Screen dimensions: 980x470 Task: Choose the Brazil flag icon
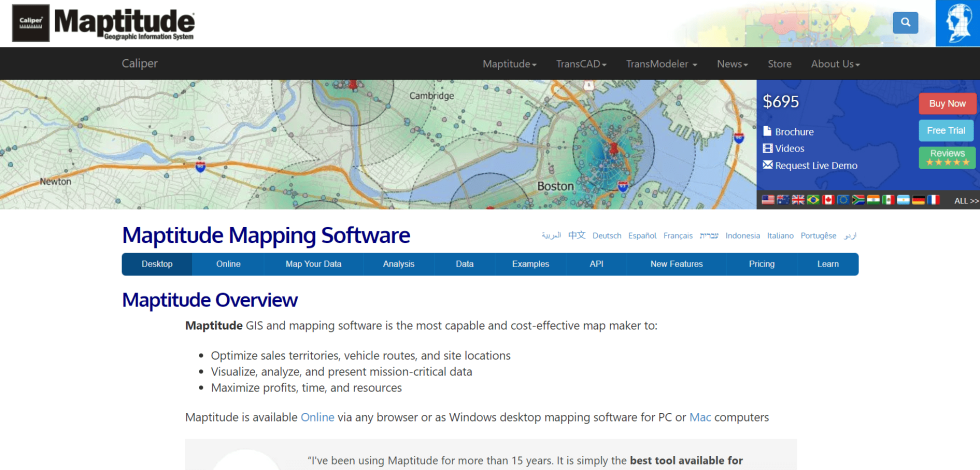click(x=813, y=200)
